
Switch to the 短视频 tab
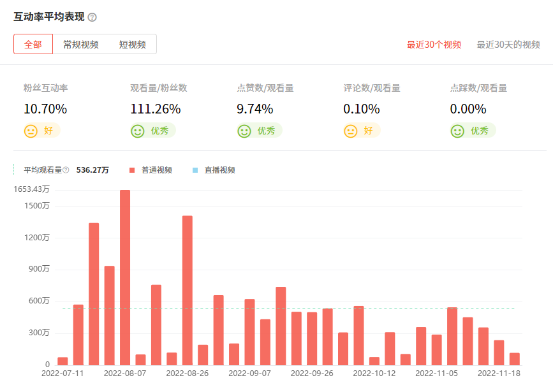point(132,45)
